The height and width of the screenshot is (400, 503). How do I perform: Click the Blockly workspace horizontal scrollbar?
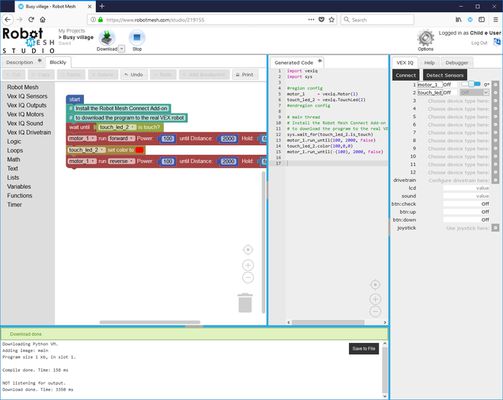point(150,322)
